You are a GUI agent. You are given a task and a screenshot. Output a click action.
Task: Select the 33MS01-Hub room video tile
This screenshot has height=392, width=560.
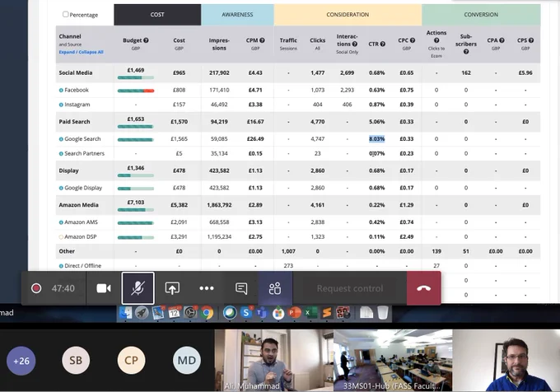(393, 360)
